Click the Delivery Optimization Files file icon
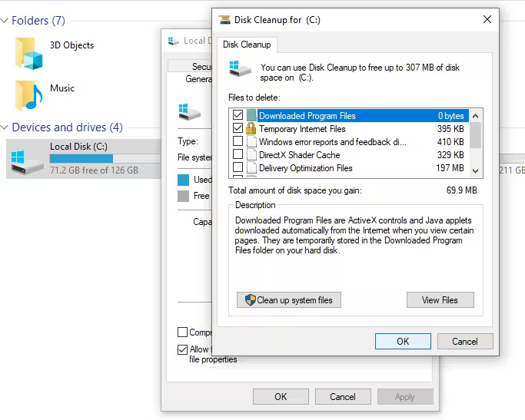525x420 pixels. [x=251, y=168]
